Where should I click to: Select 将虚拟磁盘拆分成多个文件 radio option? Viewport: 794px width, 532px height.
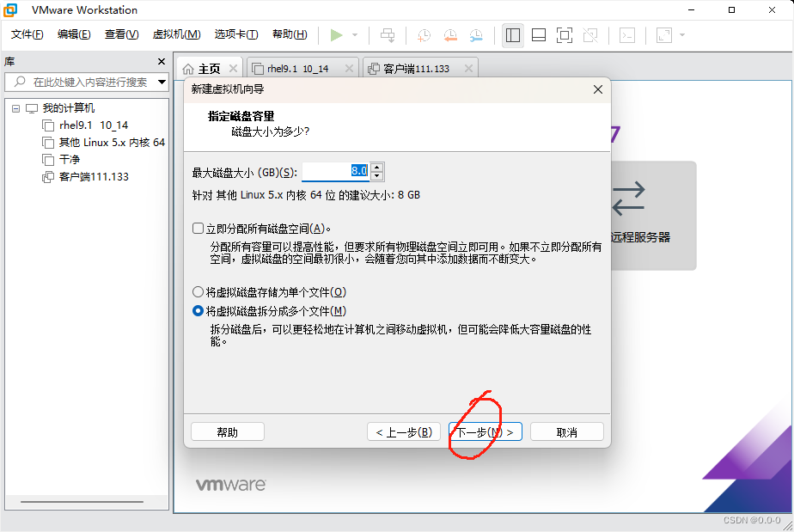pyautogui.click(x=198, y=310)
